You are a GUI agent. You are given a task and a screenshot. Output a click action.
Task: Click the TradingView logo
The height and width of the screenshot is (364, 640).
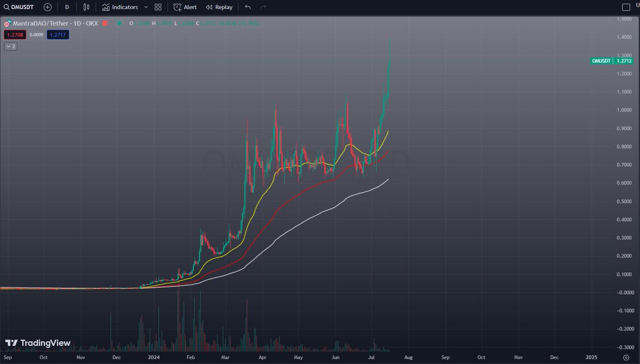click(x=37, y=343)
